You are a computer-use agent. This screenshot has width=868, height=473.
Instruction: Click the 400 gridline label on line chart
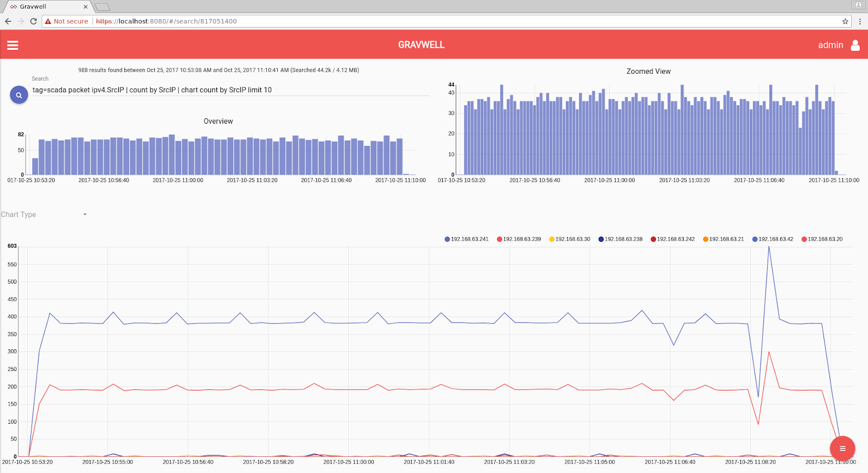tap(12, 317)
